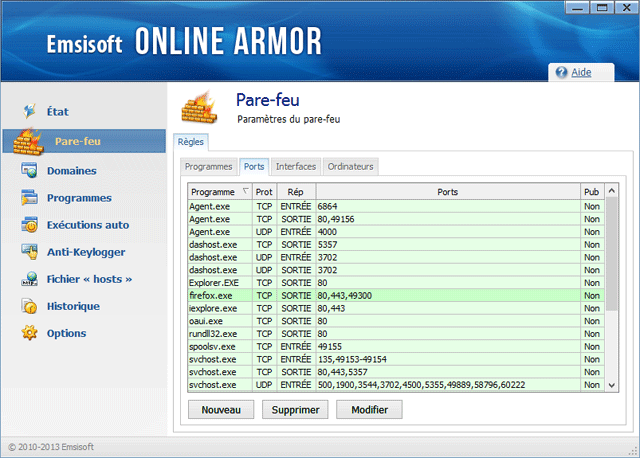The height and width of the screenshot is (458, 640).
Task: Click the blue help question mark icon
Action: click(x=561, y=72)
